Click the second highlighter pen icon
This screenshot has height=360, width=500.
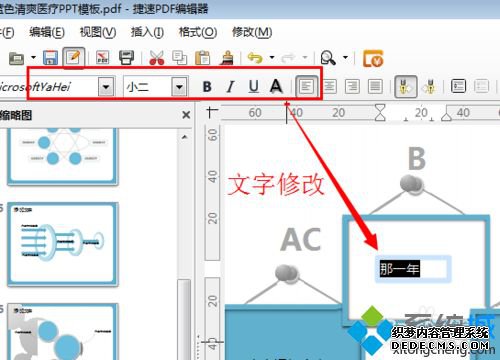(429, 87)
